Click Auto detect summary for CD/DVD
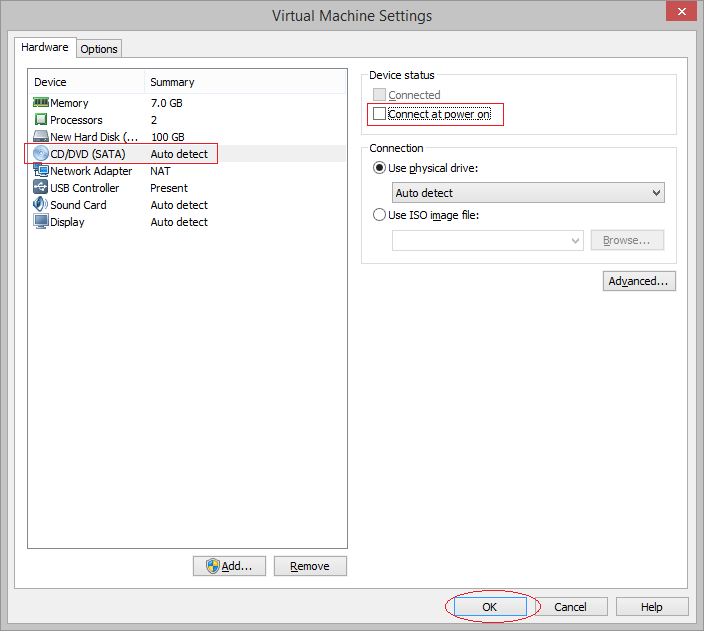The height and width of the screenshot is (631, 704). click(179, 154)
